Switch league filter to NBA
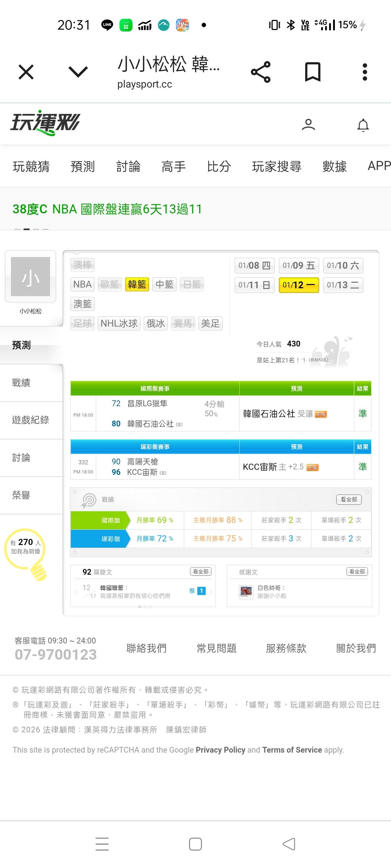The image size is (391, 868). pos(82,284)
